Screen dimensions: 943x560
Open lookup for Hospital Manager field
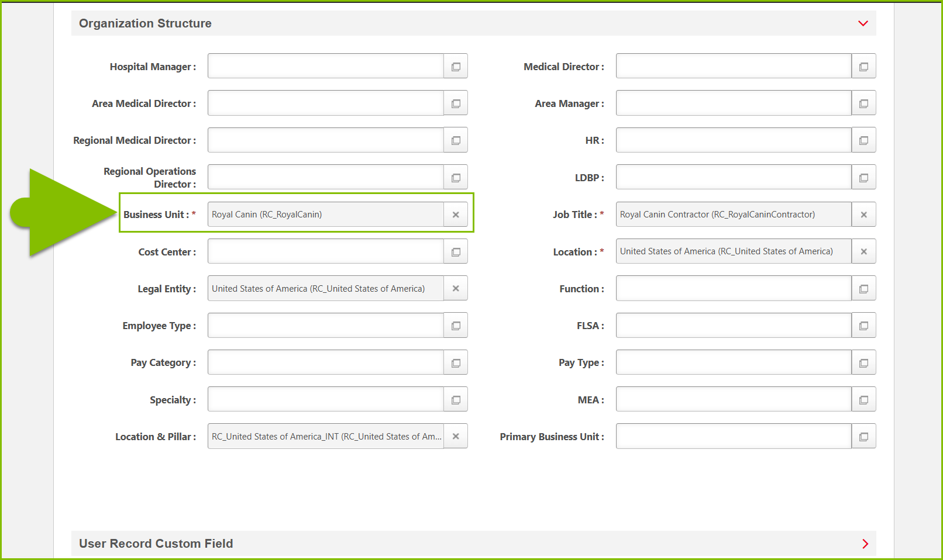click(456, 67)
